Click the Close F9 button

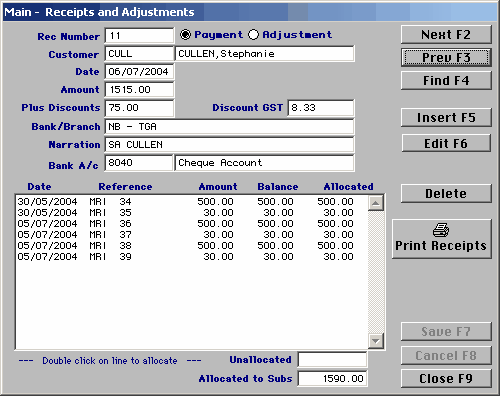click(446, 379)
